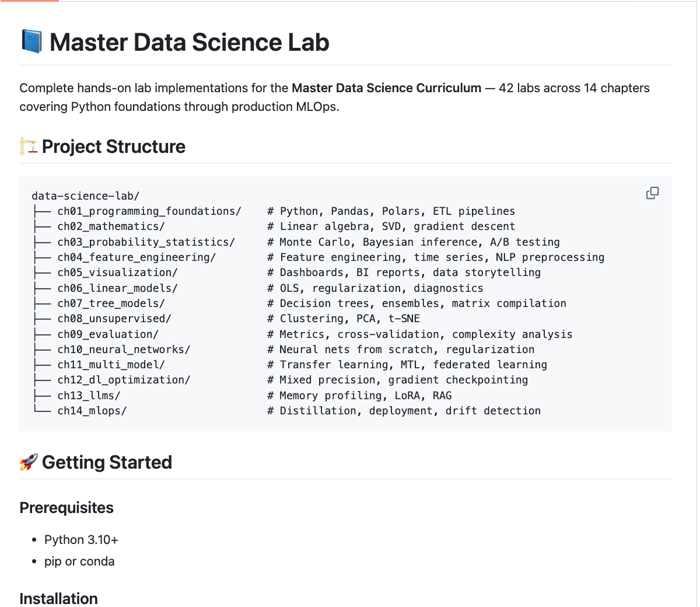The image size is (700, 607).
Task: Click the rocket emoji beside Getting Started
Action: (29, 462)
